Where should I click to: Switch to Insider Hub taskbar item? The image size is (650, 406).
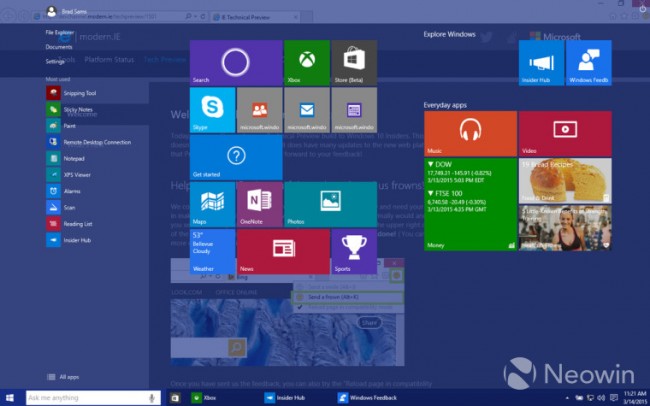pyautogui.click(x=285, y=398)
